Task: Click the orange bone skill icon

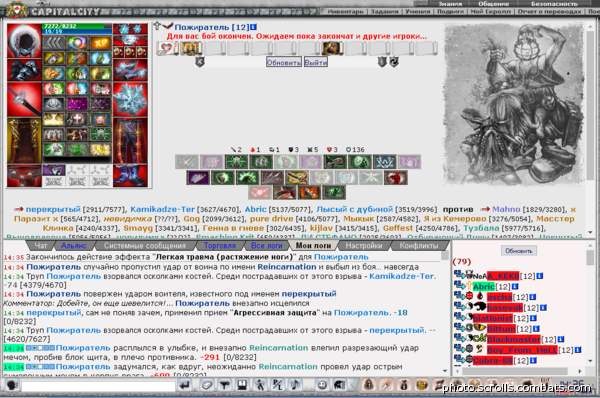Action: tap(310, 192)
